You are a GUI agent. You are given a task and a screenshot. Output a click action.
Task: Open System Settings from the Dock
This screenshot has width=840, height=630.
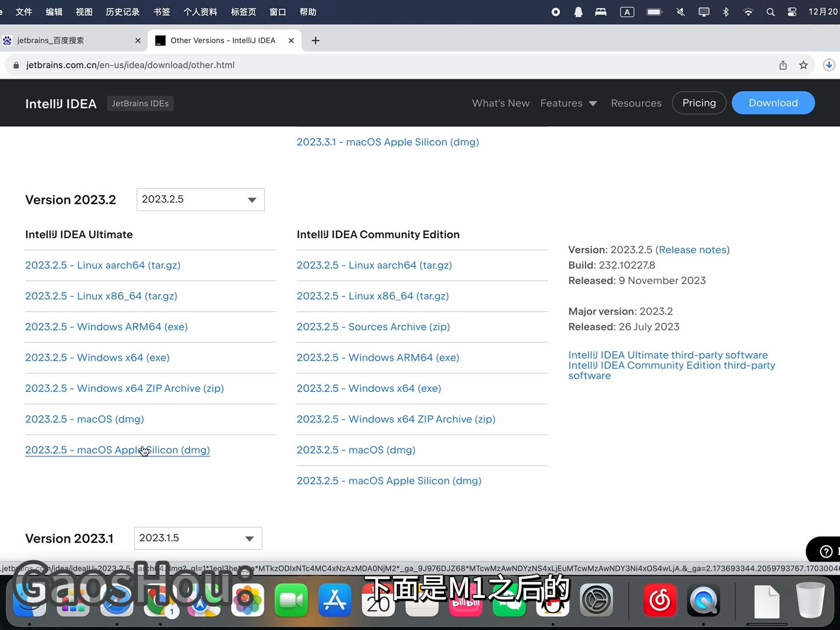coord(596,600)
